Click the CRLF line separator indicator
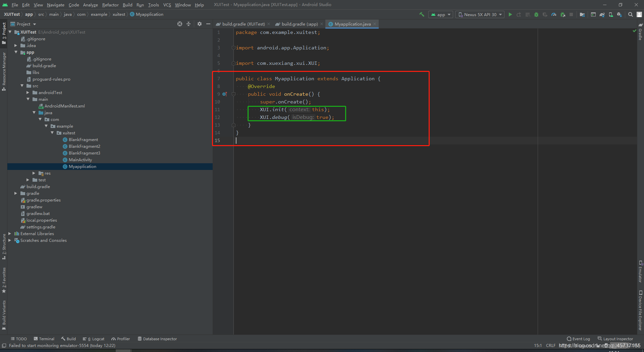644x352 pixels. point(550,346)
